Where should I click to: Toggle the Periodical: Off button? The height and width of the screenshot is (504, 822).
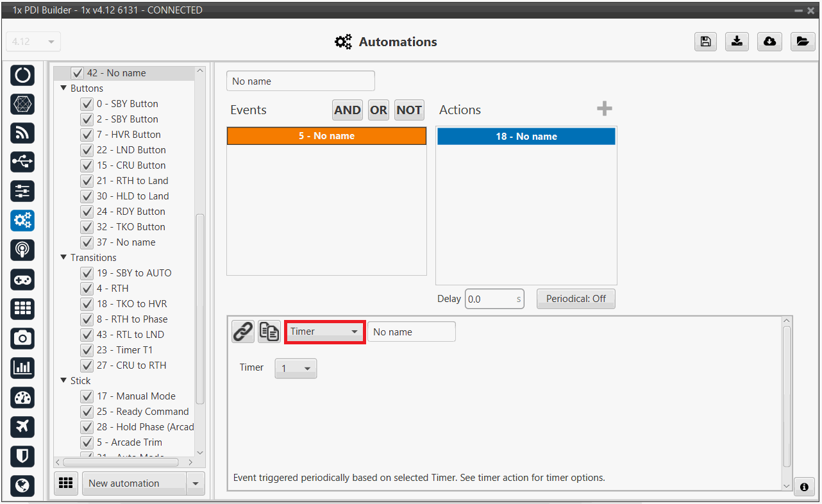point(576,299)
